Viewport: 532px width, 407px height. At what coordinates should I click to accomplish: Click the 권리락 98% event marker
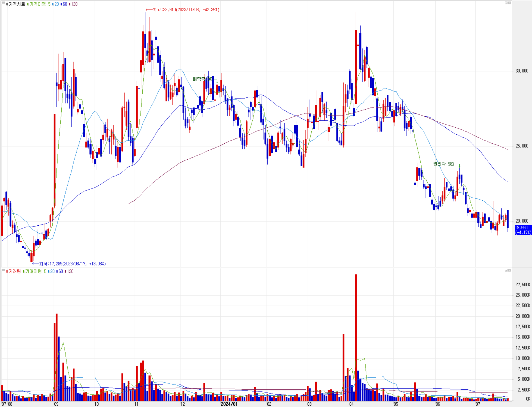[x=444, y=164]
